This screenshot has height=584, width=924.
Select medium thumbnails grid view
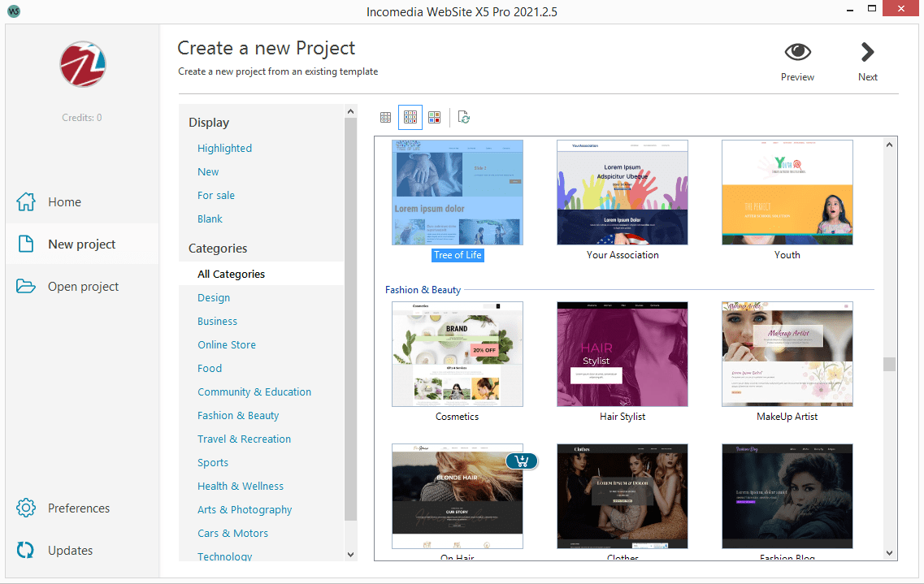click(x=410, y=118)
